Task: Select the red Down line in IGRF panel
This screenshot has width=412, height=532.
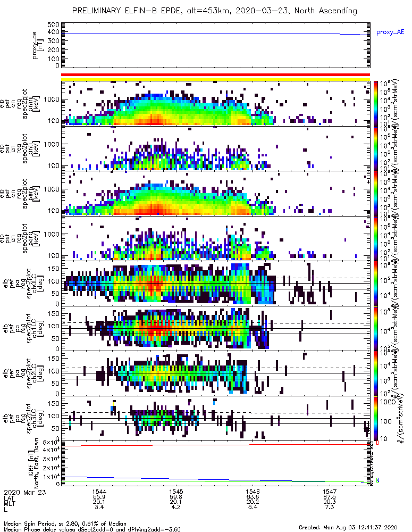Action: (215, 445)
